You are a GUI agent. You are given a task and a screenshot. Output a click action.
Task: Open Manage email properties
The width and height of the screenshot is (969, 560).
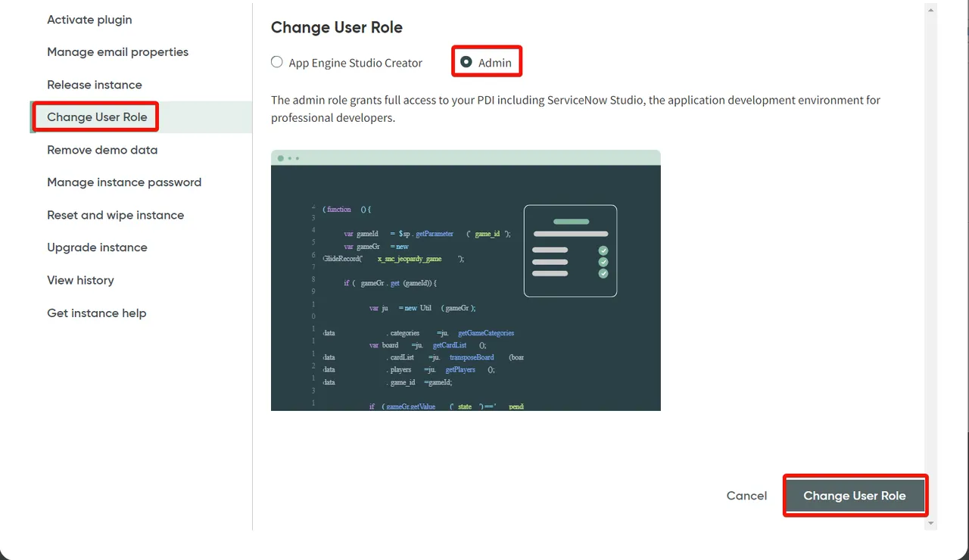click(x=117, y=51)
